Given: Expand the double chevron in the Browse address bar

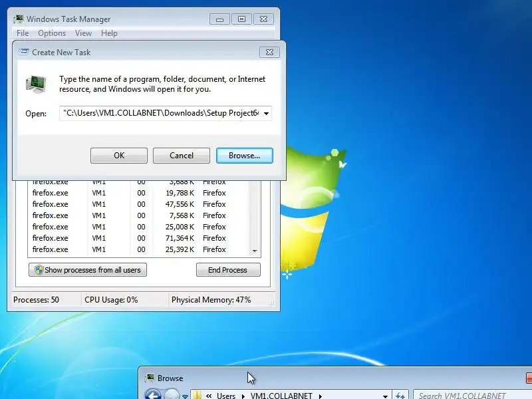Looking at the screenshot, I should (209, 396).
